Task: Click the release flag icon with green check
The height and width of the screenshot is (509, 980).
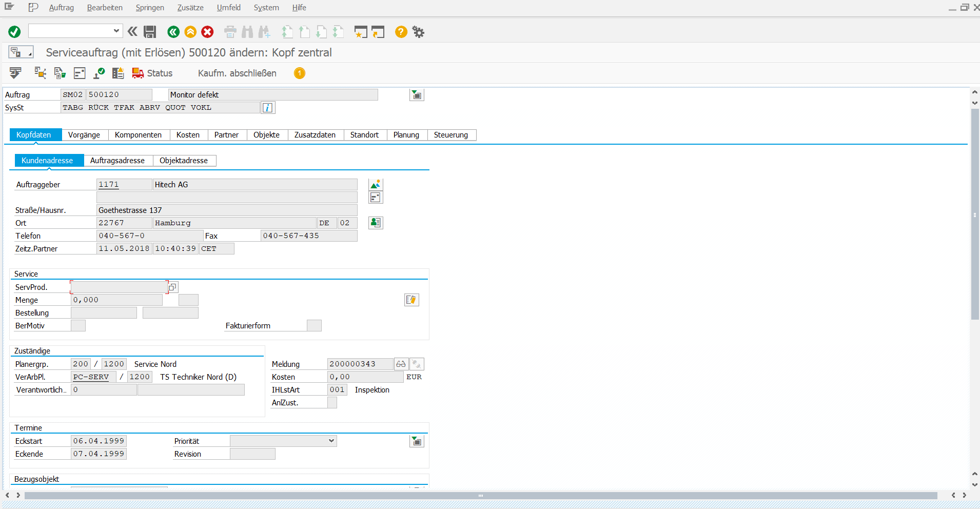Action: (x=99, y=73)
